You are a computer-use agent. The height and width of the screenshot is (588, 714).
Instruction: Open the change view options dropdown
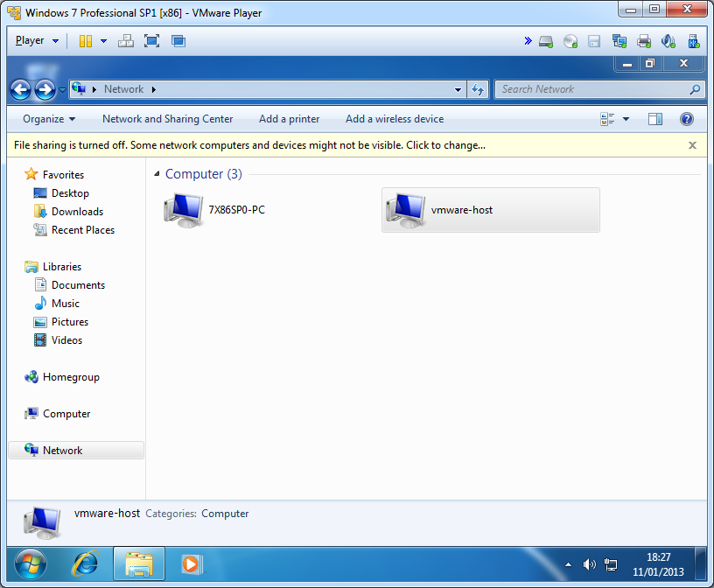626,119
